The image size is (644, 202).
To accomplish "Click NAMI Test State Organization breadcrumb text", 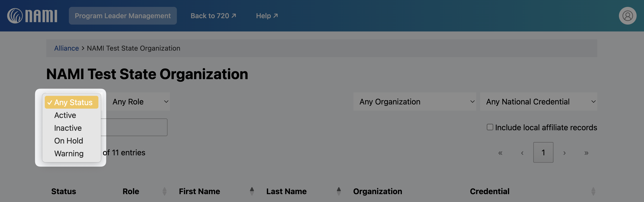I will tap(134, 48).
